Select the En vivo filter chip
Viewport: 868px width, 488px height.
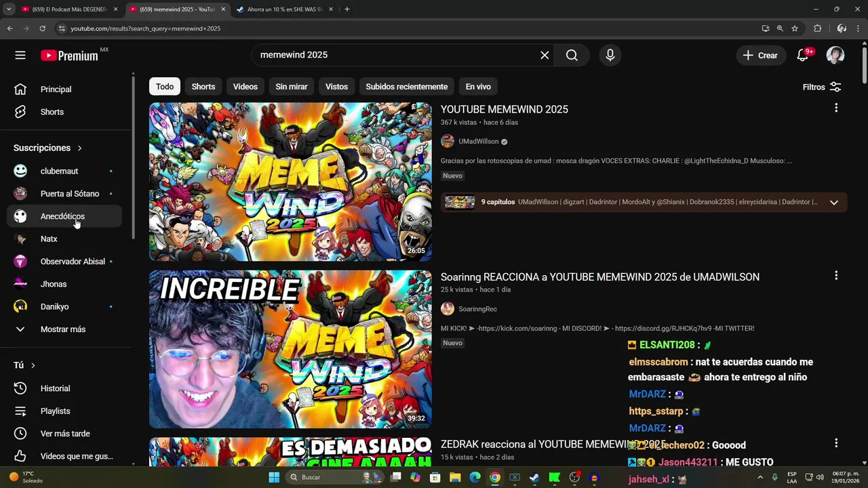point(478,87)
